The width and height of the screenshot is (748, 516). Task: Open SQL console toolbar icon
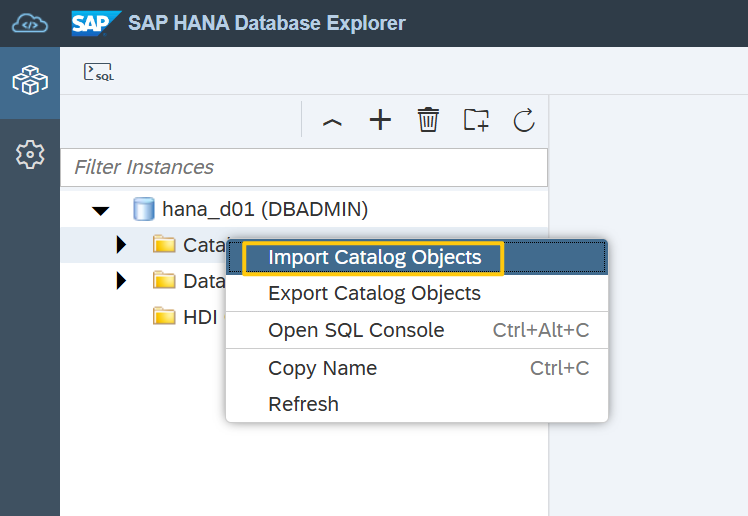(x=99, y=72)
